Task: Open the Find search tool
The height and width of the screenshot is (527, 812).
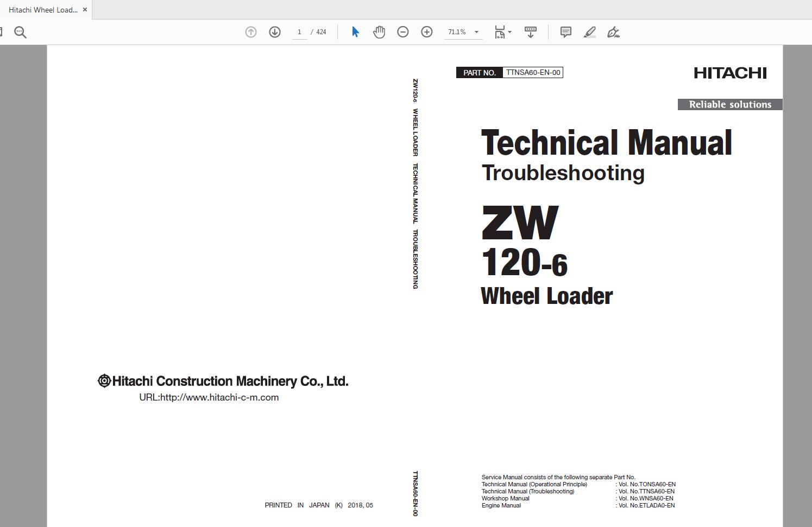Action: 20,31
